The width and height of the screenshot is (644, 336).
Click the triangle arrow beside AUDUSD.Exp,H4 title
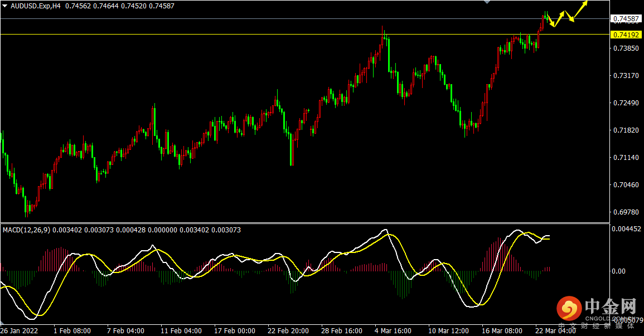[x=4, y=6]
